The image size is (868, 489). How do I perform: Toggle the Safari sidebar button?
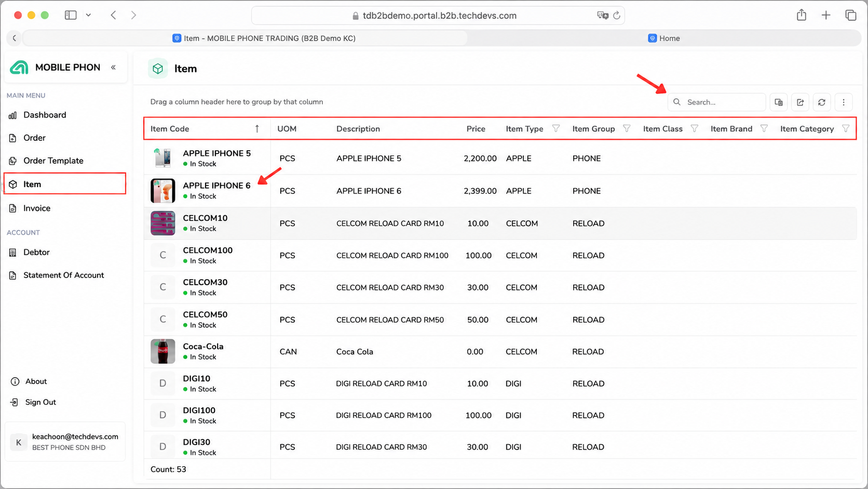(x=71, y=15)
